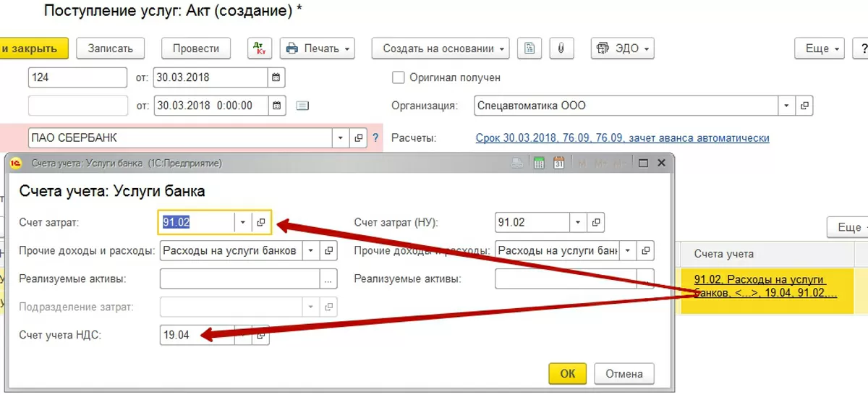Confirm with the OK button
Image resolution: width=868 pixels, height=400 pixels.
click(x=568, y=374)
